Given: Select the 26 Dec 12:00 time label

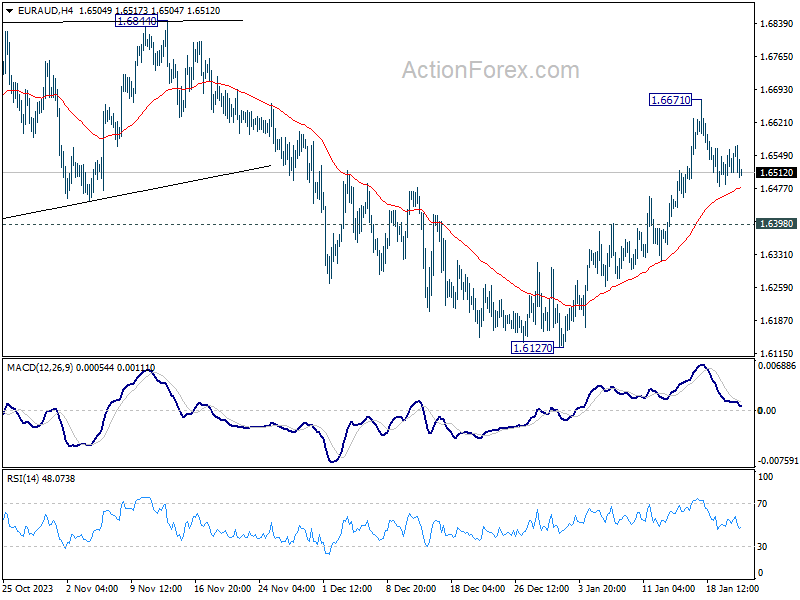Looking at the screenshot, I should (541, 588).
